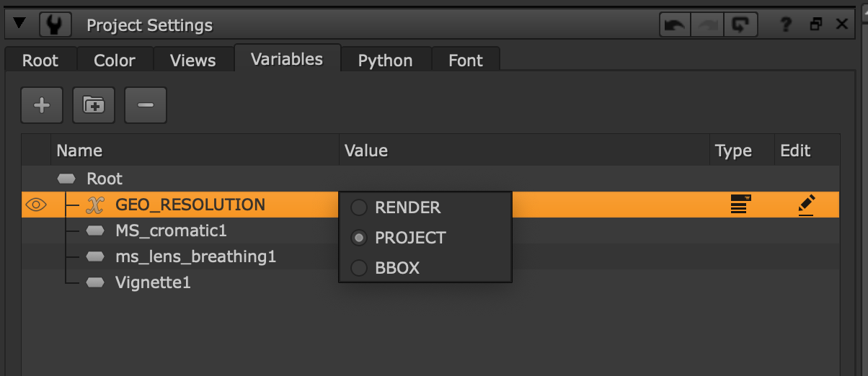
Task: Click the pencil edit icon for GEO_RESOLUTION
Action: pyautogui.click(x=807, y=205)
